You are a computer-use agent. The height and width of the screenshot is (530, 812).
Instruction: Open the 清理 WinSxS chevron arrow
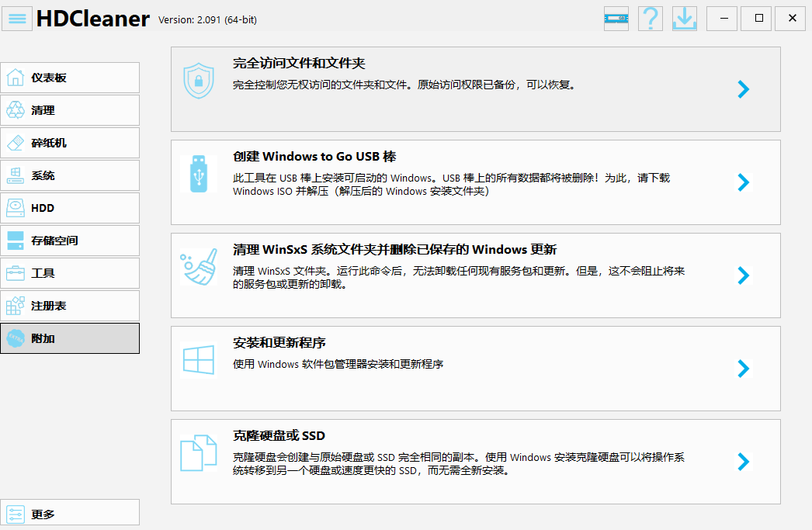coord(744,275)
